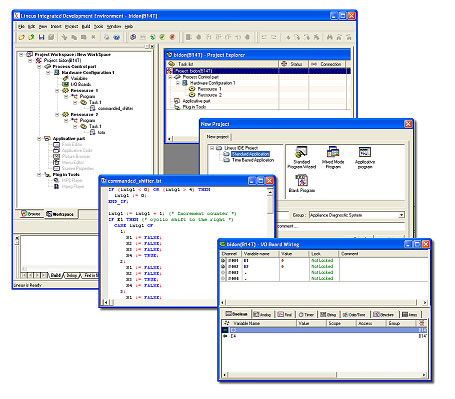
Task: Collapse Hardware Configuration 1 in Project Explorer
Action: pyautogui.click(x=178, y=83)
